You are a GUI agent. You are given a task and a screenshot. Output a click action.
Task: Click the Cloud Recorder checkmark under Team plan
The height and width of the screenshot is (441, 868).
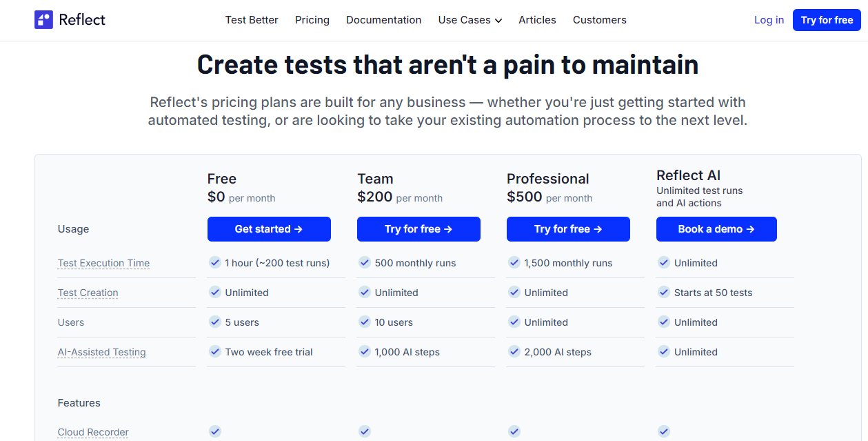(x=365, y=431)
